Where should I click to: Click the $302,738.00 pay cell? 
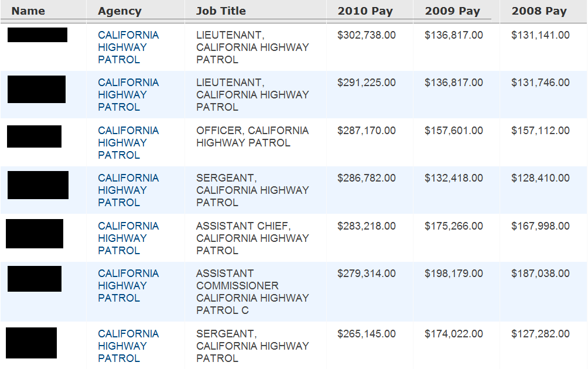pyautogui.click(x=367, y=36)
